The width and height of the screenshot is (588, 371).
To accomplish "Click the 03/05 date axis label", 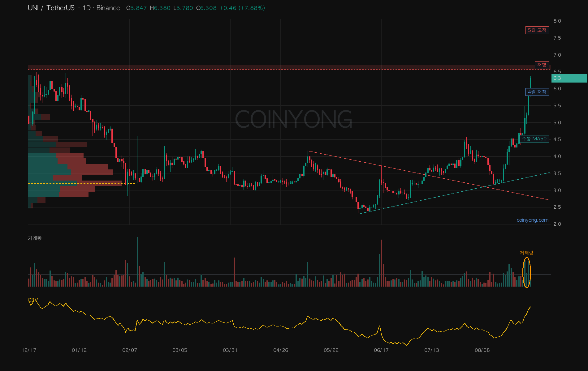I will [x=180, y=350].
